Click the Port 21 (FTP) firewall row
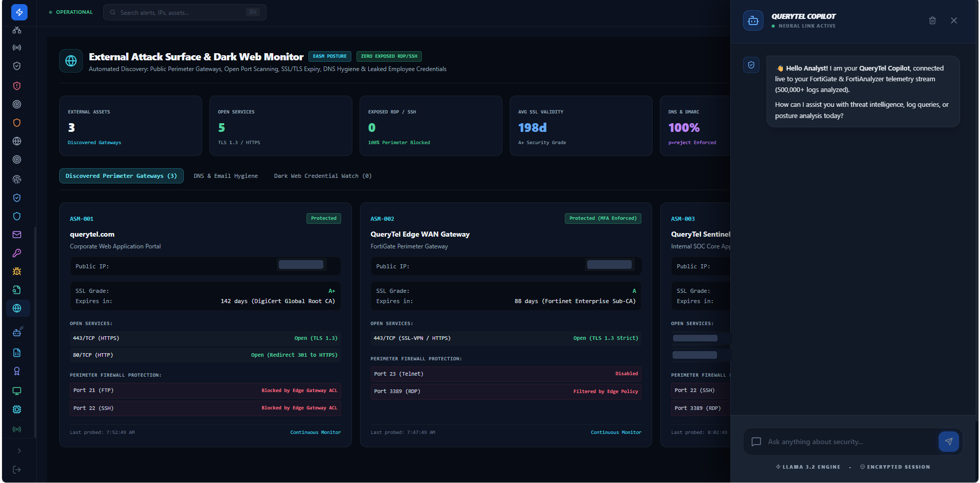The width and height of the screenshot is (980, 483). tap(205, 390)
